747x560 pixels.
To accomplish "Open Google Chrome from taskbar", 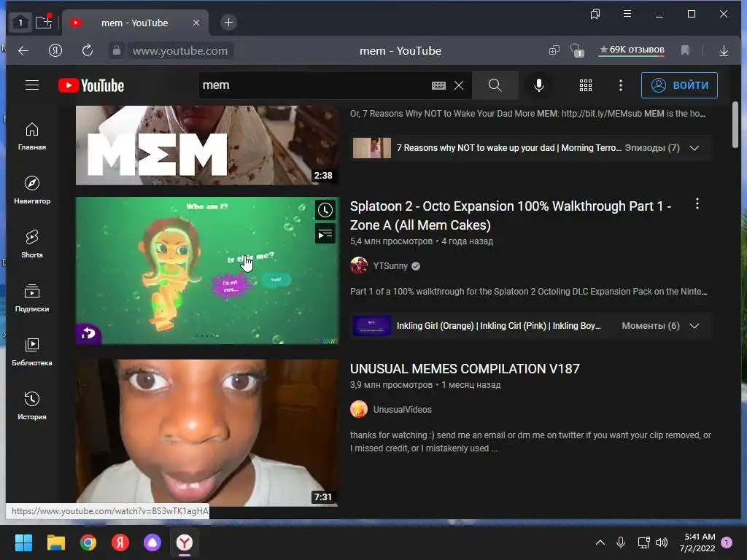I will tap(88, 542).
